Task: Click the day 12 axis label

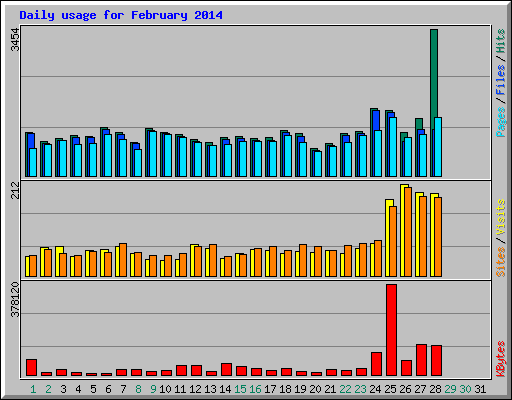Action: click(195, 389)
